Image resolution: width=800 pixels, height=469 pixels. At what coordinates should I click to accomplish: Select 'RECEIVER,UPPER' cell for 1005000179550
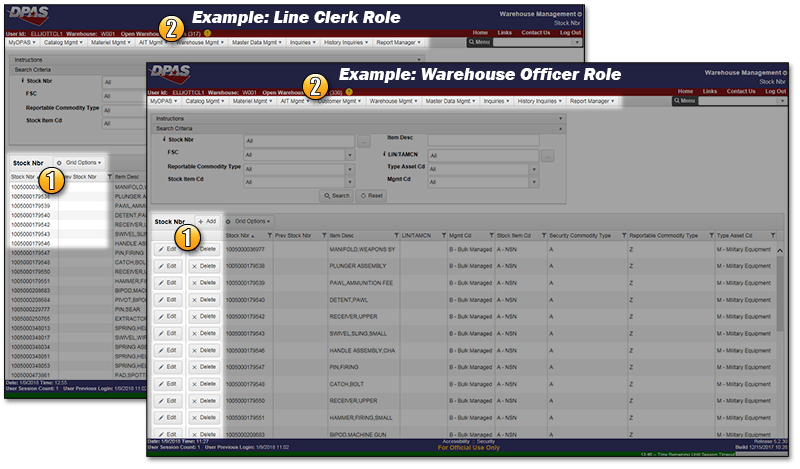354,401
